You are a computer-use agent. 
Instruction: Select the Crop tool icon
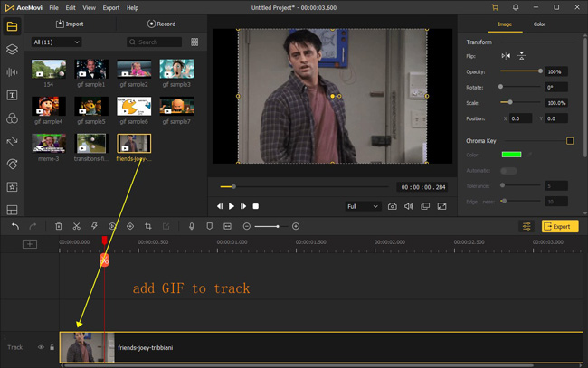click(x=148, y=226)
